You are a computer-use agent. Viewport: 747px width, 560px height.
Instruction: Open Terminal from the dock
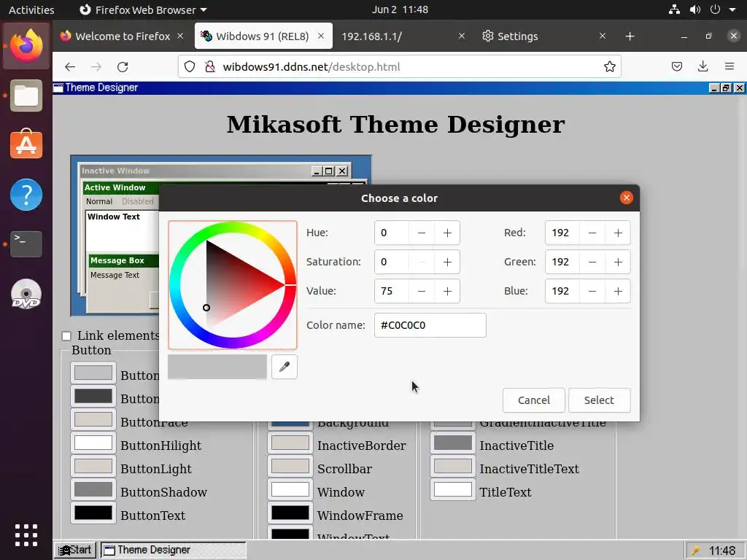tap(26, 244)
